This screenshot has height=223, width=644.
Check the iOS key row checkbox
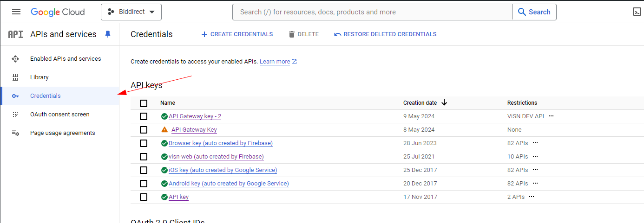pos(144,170)
